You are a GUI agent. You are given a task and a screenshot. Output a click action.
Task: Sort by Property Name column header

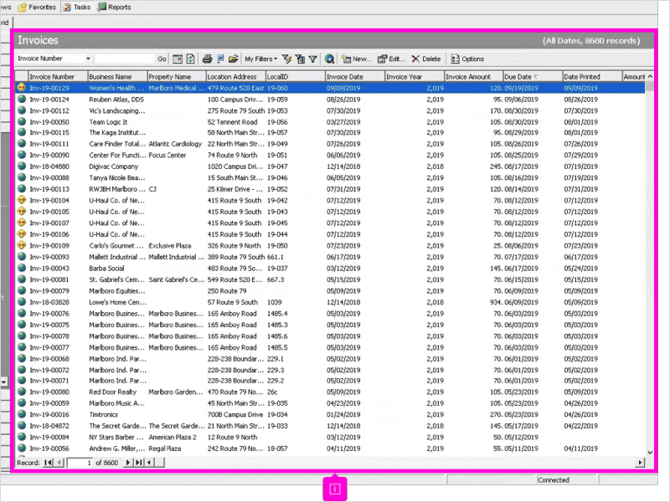coord(176,76)
